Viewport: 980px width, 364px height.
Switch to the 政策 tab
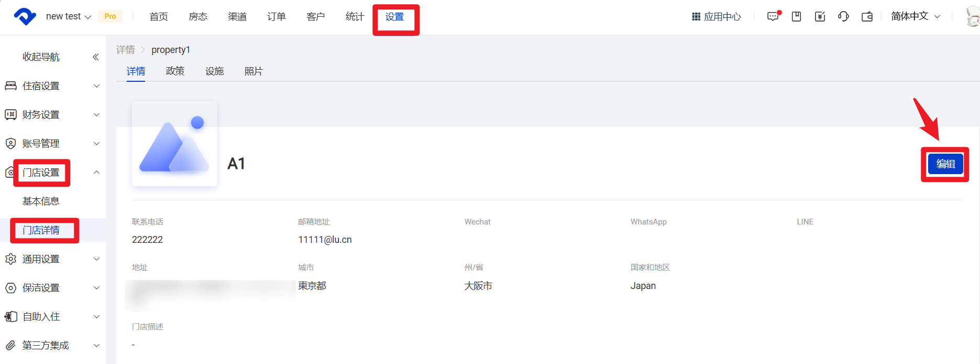pyautogui.click(x=175, y=71)
